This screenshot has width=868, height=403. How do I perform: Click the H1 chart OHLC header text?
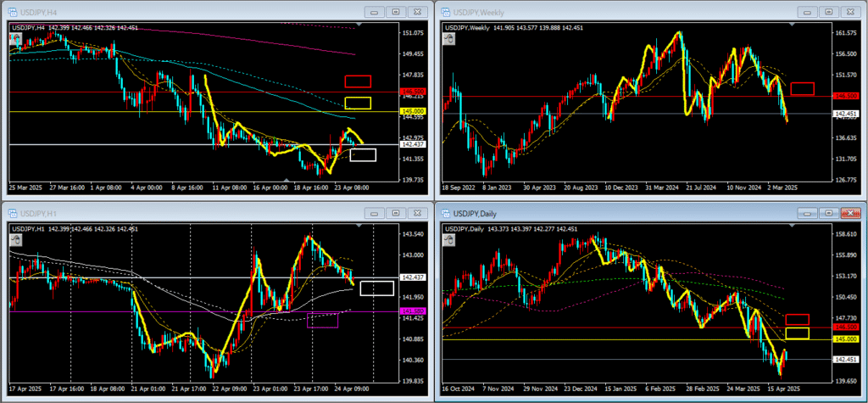point(75,229)
